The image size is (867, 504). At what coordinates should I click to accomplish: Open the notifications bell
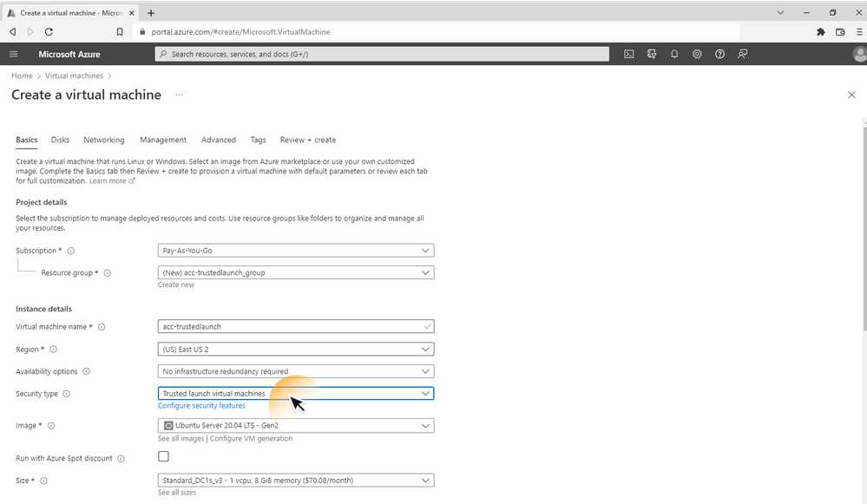(674, 54)
